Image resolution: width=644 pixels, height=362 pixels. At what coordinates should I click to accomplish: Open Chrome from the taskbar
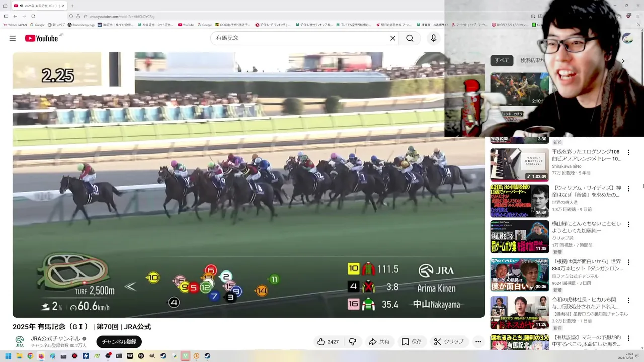(x=30, y=356)
